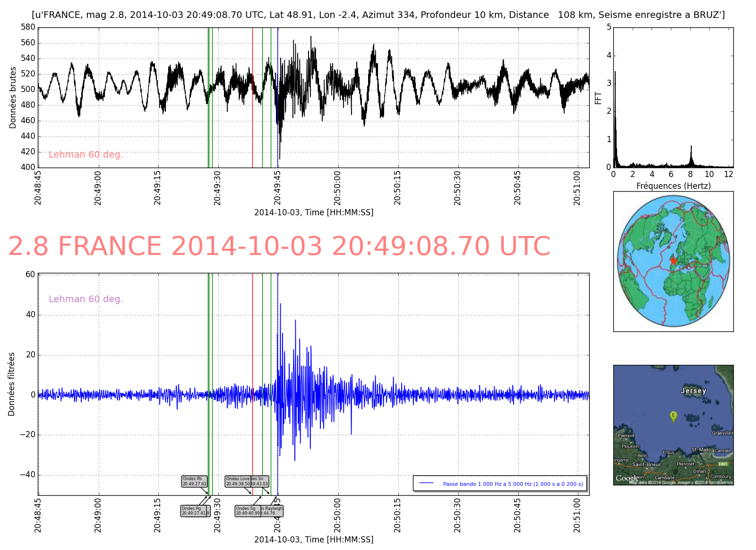Click the Ondes Pg annotation box
The height and width of the screenshot is (550, 756).
194,511
